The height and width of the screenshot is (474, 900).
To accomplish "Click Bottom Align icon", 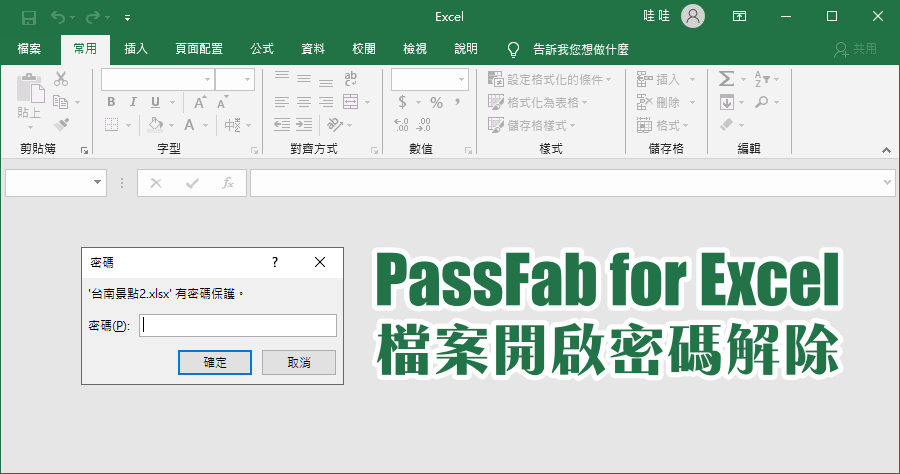I will pos(326,81).
